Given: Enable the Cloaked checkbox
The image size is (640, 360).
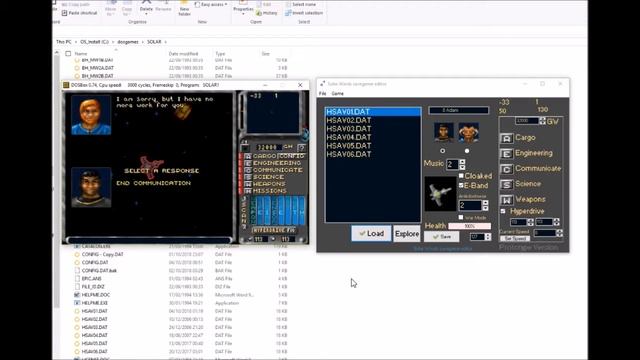Looking at the screenshot, I should (x=461, y=176).
